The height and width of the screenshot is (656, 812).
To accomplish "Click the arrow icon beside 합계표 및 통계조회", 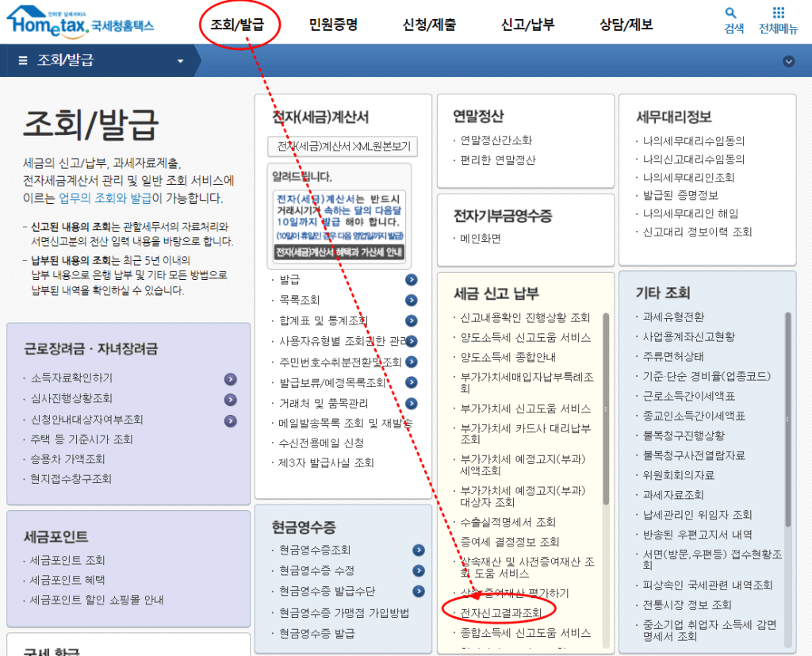I will 411,320.
